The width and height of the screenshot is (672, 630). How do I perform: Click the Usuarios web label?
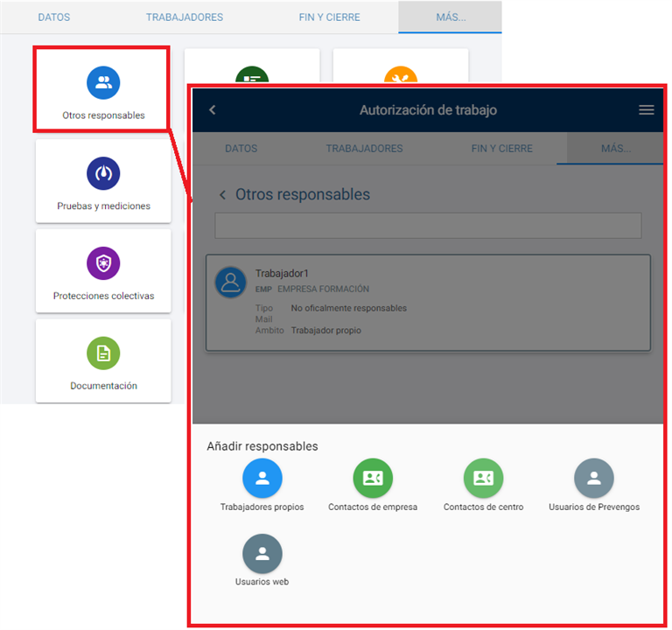click(262, 582)
